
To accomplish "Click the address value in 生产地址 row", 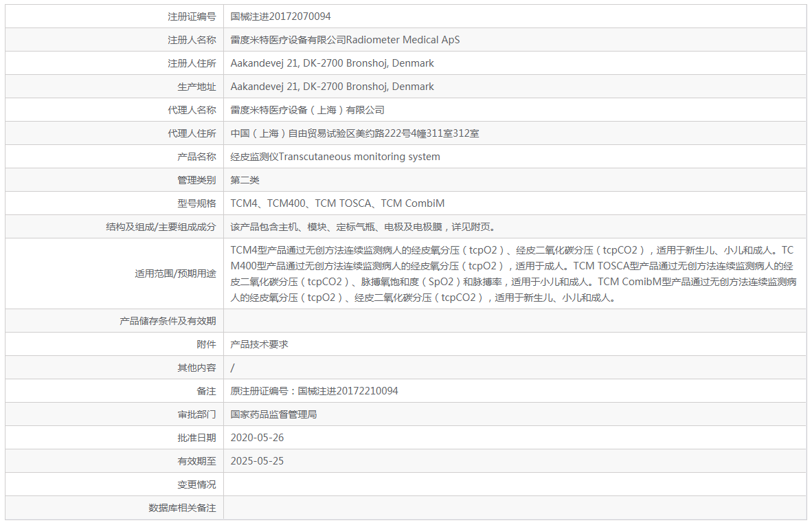I will click(332, 87).
